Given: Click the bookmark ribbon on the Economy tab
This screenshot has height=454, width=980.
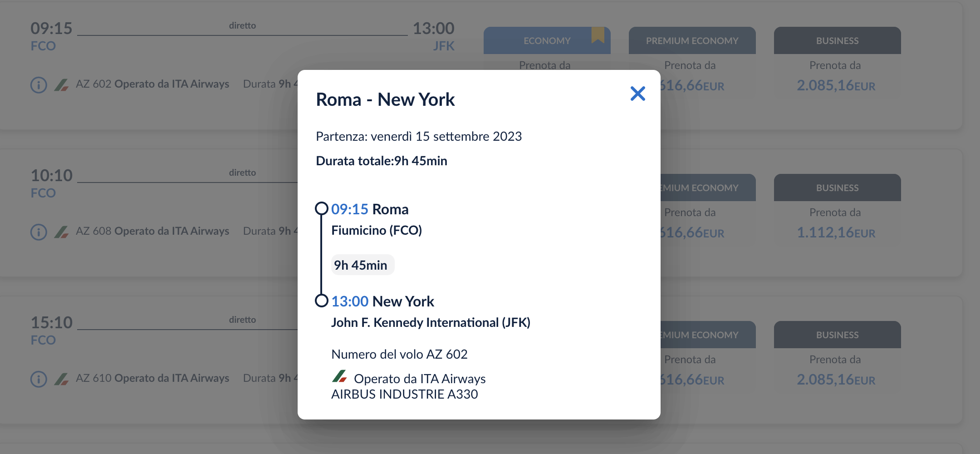Looking at the screenshot, I should pos(598,35).
